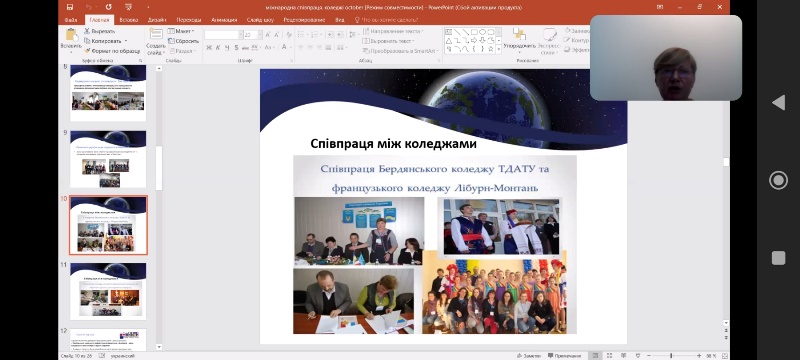The width and height of the screenshot is (800, 360).
Task: Switch to Slide Sorter view icon
Action: (609, 355)
